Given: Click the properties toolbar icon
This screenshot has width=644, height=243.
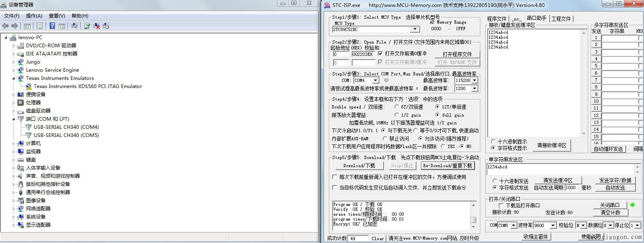Looking at the screenshot, I should 39,26.
